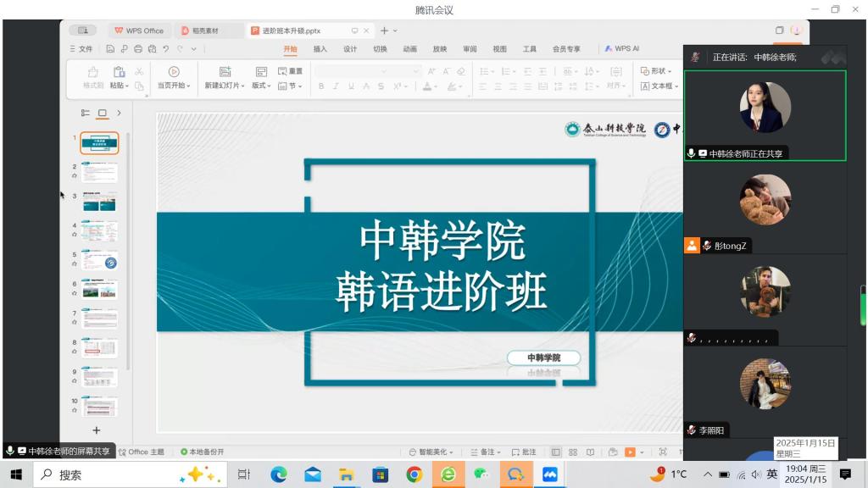Viewport: 868px width, 488px height.
Task: Click the orange slideshow play icon in status bar
Action: click(630, 452)
